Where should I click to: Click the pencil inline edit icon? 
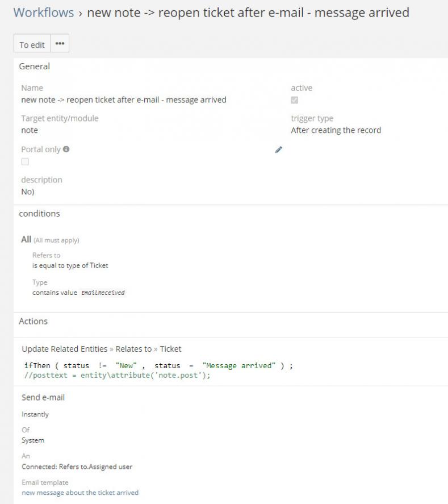(278, 150)
